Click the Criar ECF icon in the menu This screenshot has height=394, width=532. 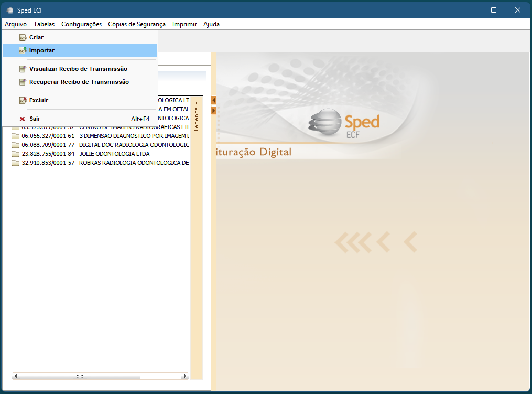click(x=23, y=37)
